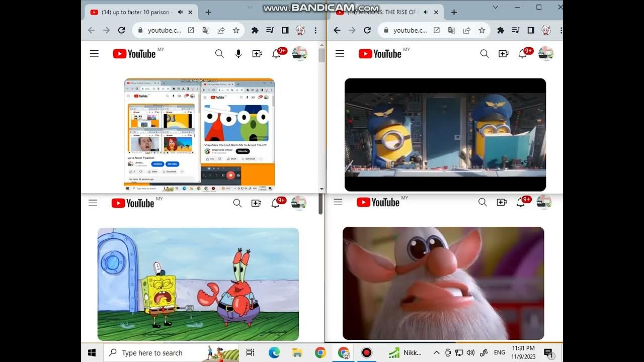Bookmark page with star in right window
Image resolution: width=644 pixels, height=362 pixels.
(481, 30)
